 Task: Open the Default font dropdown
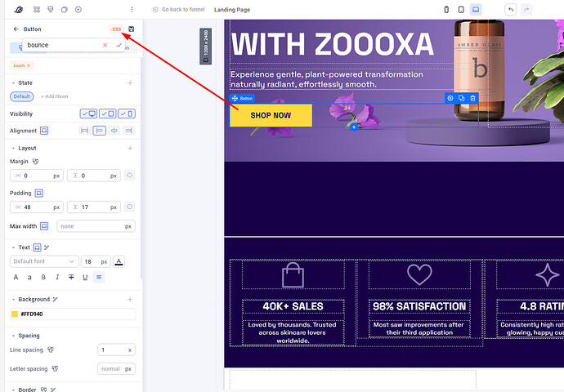pos(43,261)
